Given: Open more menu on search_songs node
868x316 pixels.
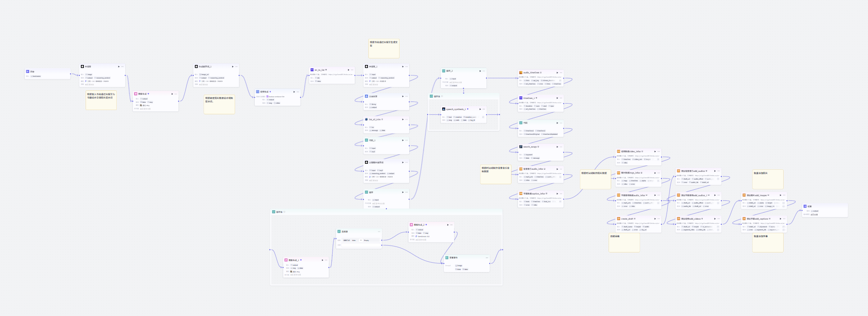Looking at the screenshot, I should (x=561, y=147).
